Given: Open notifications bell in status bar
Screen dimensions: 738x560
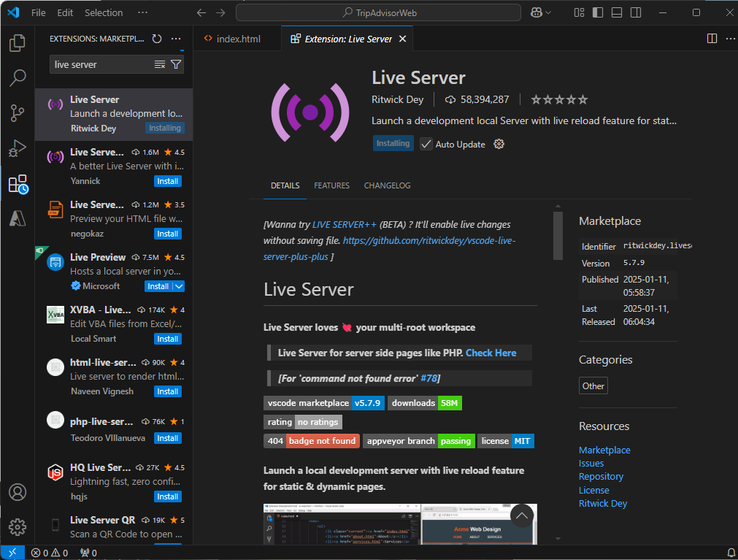Looking at the screenshot, I should [731, 553].
